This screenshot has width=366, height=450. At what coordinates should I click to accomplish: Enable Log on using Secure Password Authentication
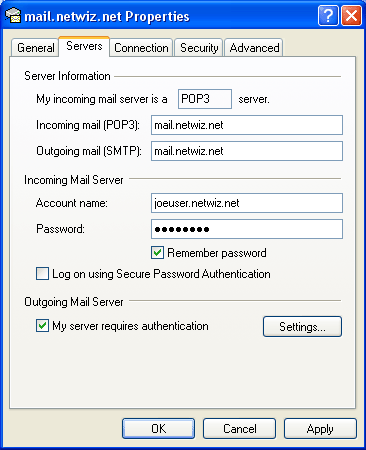click(42, 274)
